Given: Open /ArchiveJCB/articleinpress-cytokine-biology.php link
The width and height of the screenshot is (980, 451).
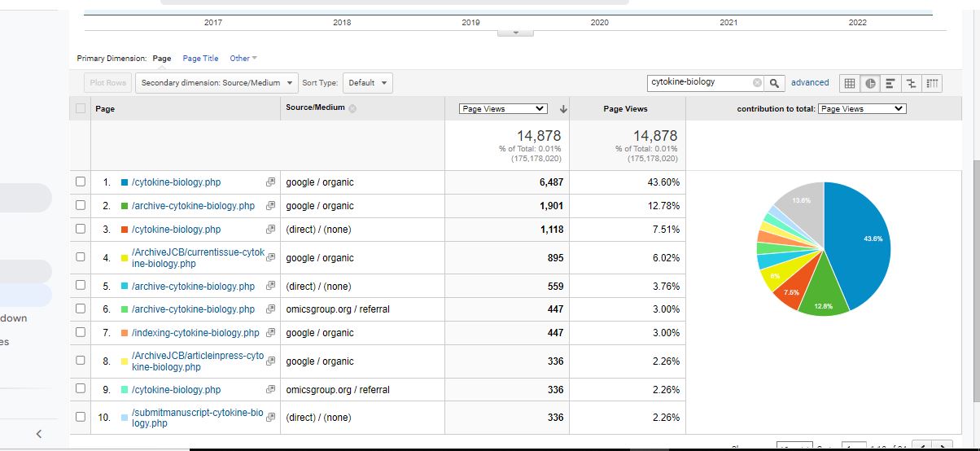Looking at the screenshot, I should coord(198,361).
